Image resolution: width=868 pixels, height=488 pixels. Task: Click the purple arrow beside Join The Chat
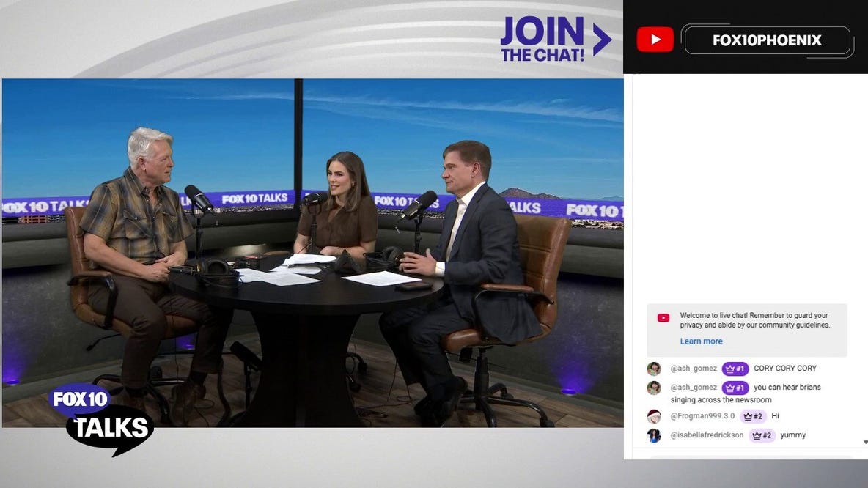click(x=601, y=40)
